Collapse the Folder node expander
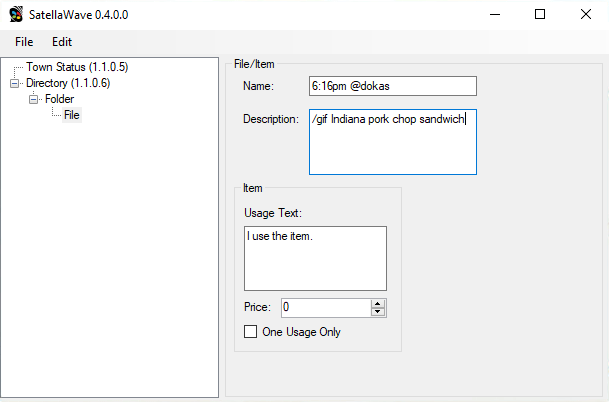This screenshot has height=402, width=609. coord(33,99)
